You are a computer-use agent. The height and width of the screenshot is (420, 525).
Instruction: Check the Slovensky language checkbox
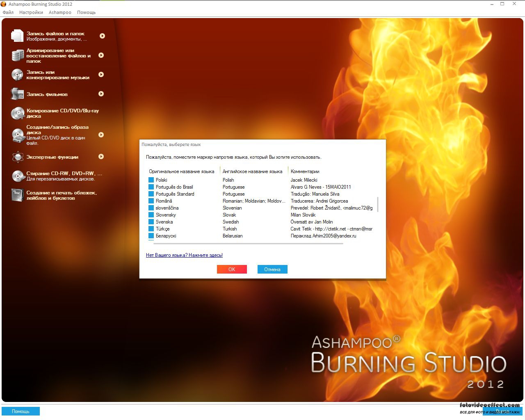[151, 215]
